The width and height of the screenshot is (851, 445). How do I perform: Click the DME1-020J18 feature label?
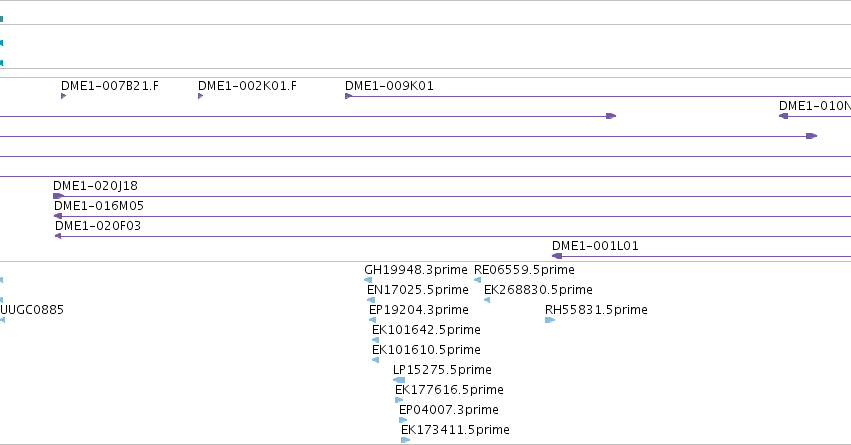96,186
